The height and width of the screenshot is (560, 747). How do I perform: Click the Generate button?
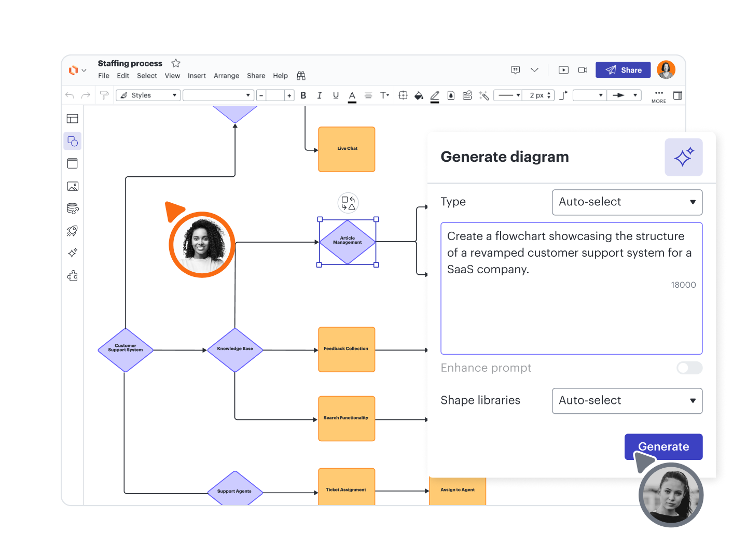pyautogui.click(x=663, y=446)
